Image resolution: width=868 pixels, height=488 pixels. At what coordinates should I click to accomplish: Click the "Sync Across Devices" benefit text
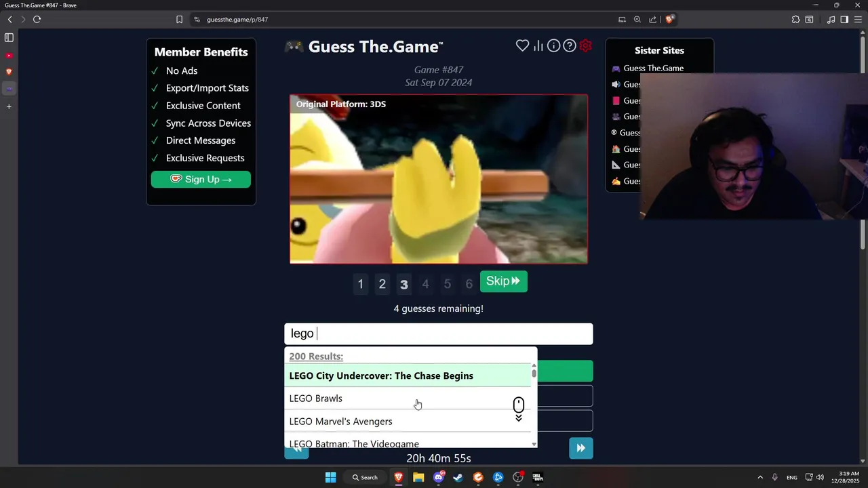[x=208, y=123]
